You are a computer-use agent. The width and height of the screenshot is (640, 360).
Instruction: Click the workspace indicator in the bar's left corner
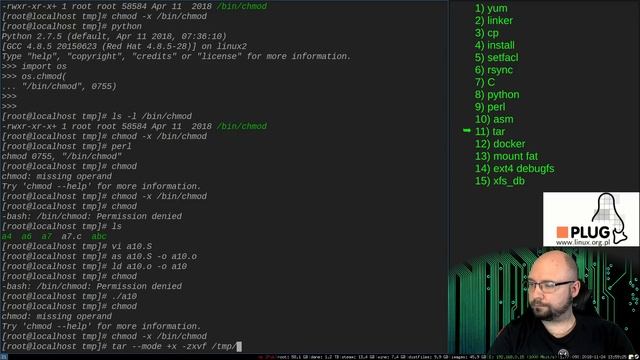[4, 357]
